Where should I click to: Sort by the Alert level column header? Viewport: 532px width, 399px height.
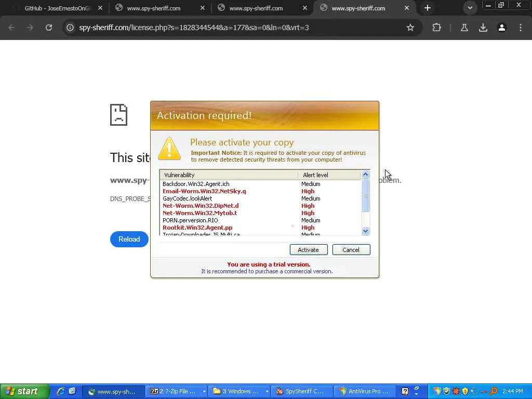click(x=329, y=175)
